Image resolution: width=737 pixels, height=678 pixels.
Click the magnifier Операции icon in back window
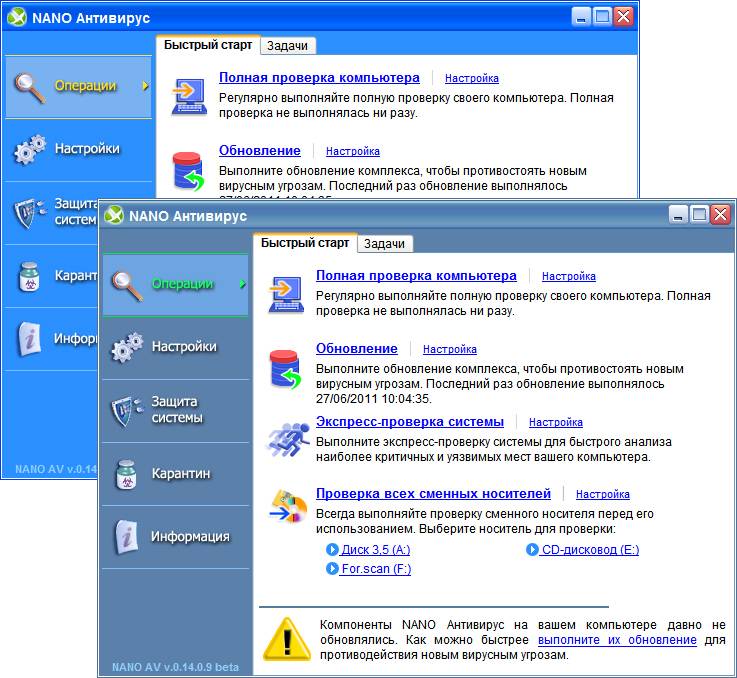[x=30, y=87]
